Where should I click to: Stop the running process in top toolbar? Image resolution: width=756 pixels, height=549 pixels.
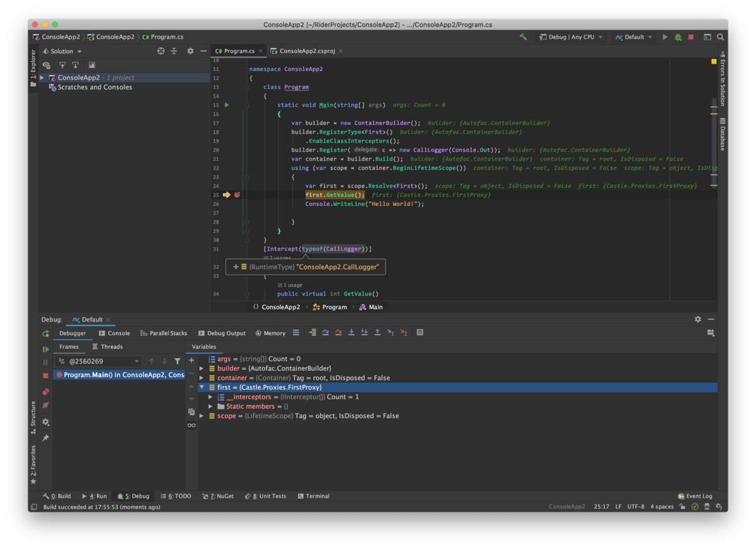691,37
